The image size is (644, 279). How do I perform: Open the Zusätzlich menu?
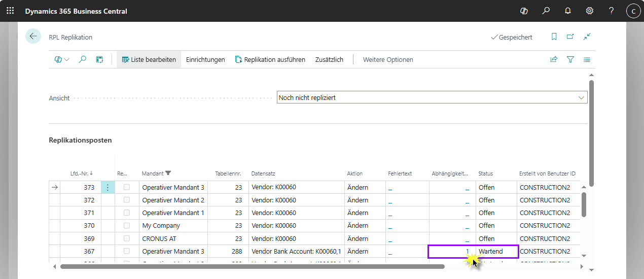coord(329,59)
